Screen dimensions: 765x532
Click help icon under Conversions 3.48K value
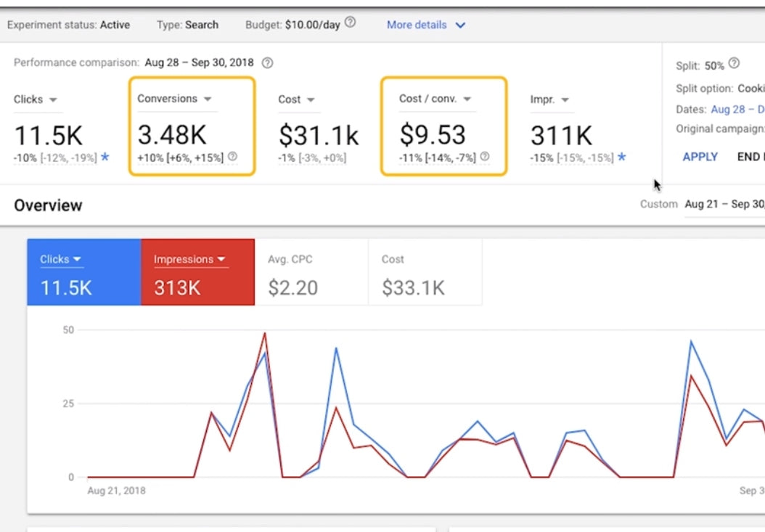click(232, 157)
